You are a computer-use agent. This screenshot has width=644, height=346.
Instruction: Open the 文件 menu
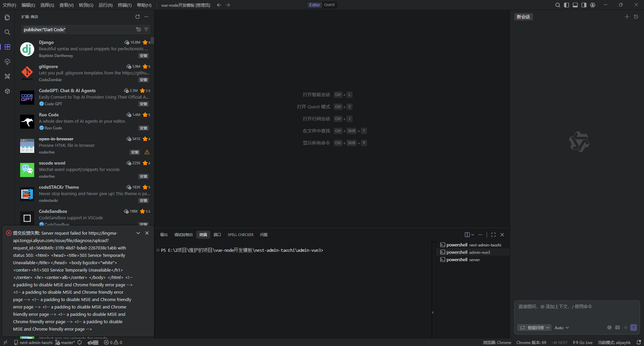click(9, 5)
